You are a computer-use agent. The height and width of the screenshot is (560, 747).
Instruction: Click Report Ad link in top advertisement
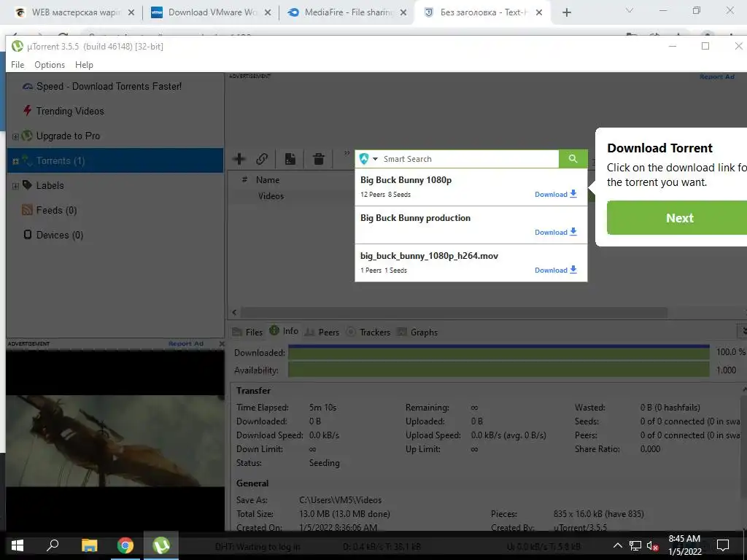716,77
